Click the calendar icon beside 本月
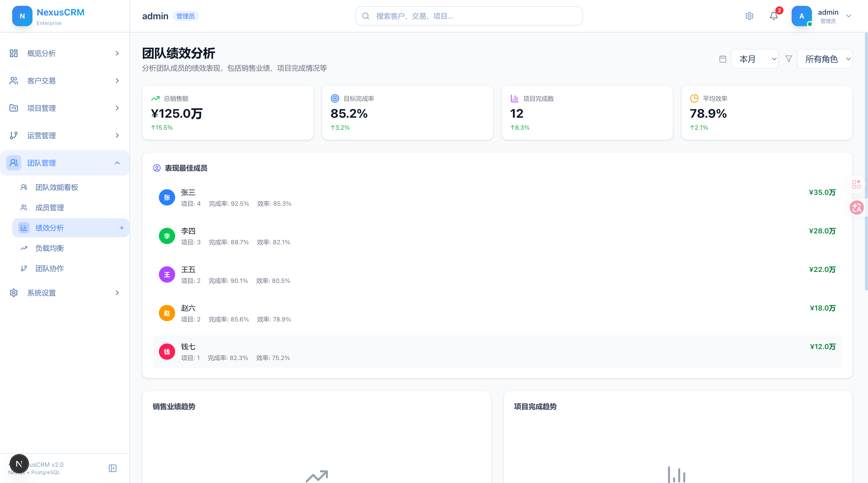 pyautogui.click(x=722, y=59)
